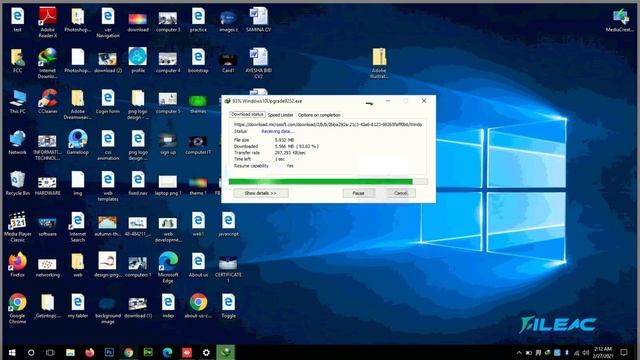The image size is (640, 360).
Task: Expand hidden system tray icons chevron
Action: click(519, 353)
